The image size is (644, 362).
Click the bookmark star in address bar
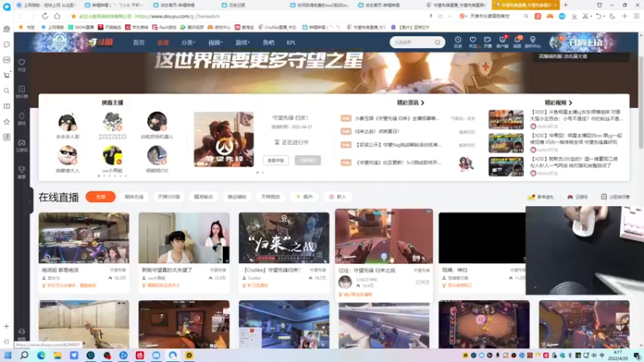(73, 16)
